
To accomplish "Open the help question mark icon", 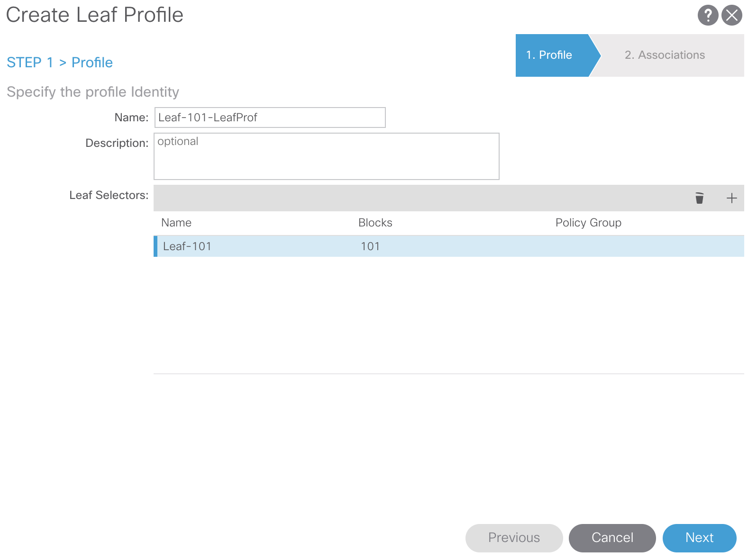I will [x=708, y=15].
